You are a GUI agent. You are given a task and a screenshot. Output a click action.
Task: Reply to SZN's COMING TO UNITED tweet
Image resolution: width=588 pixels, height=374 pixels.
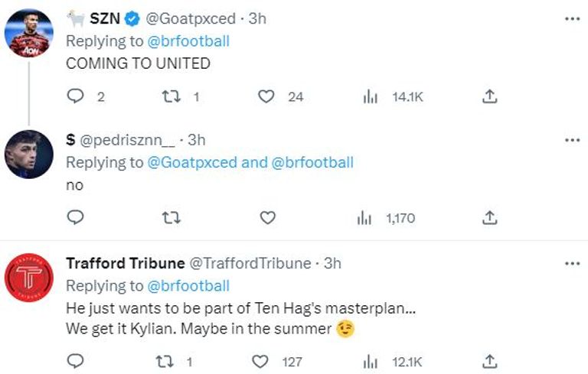coord(75,96)
